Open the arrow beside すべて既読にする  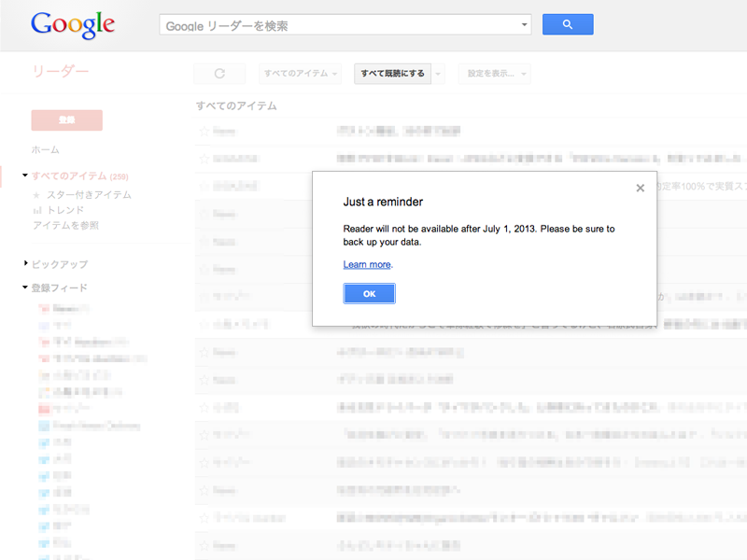[439, 74]
